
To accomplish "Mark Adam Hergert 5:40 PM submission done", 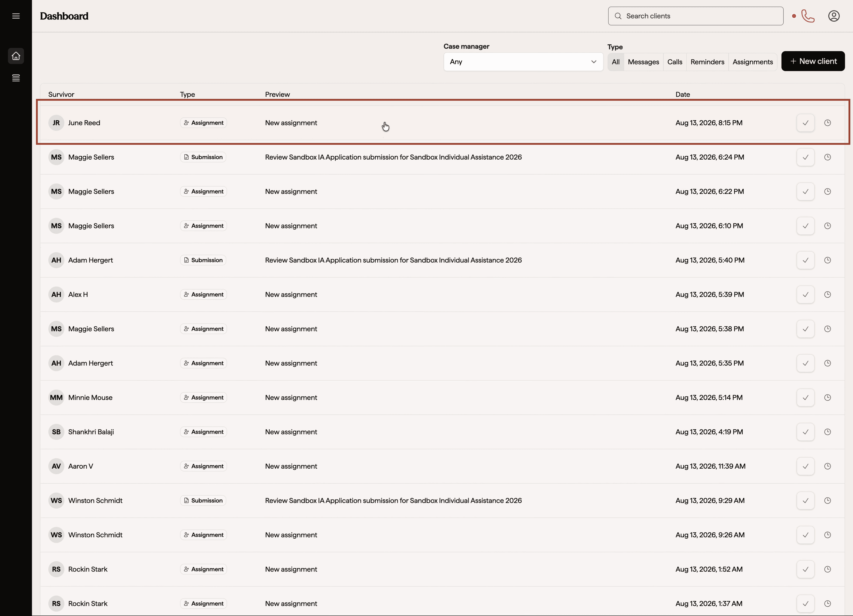I will point(805,260).
